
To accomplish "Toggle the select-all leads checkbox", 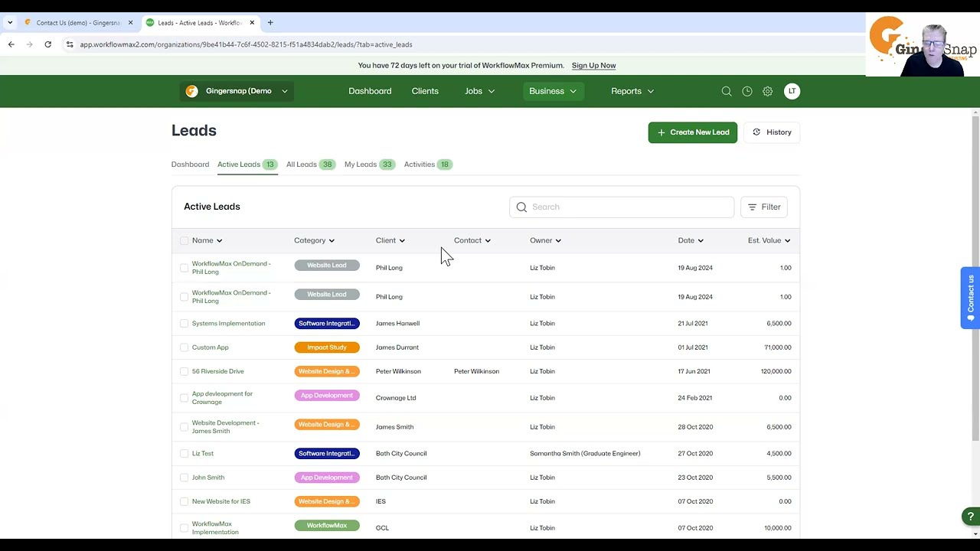I will point(184,240).
